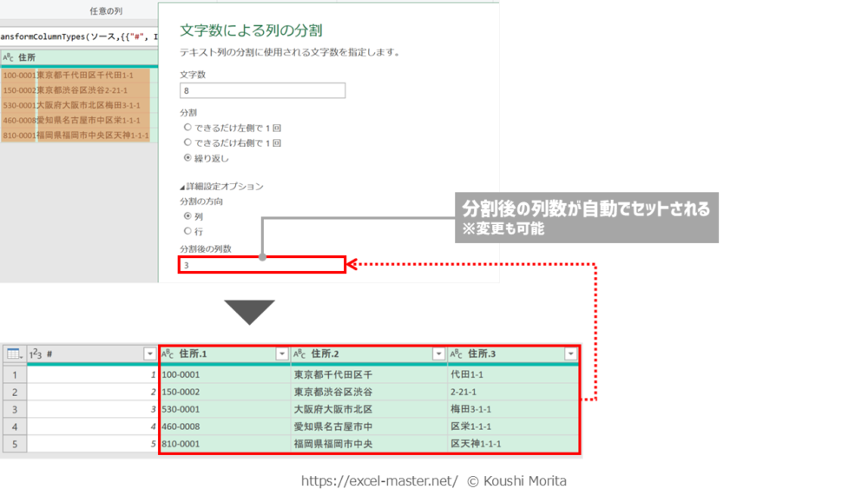Click the 任意の列 ribbon group label
Screen dimensions: 868x489
pos(106,11)
